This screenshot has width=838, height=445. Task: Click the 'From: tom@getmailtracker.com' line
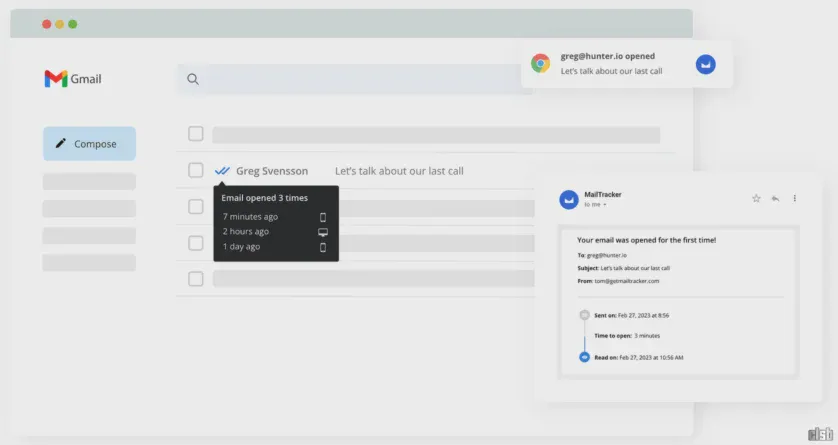click(x=618, y=281)
